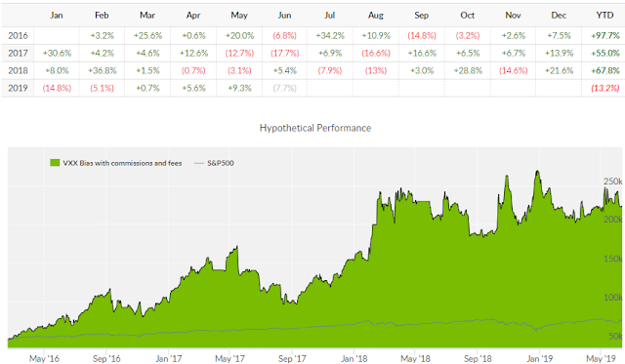Click the May 2017 cell (12.7%)
This screenshot has width=625, height=364.
pos(239,53)
